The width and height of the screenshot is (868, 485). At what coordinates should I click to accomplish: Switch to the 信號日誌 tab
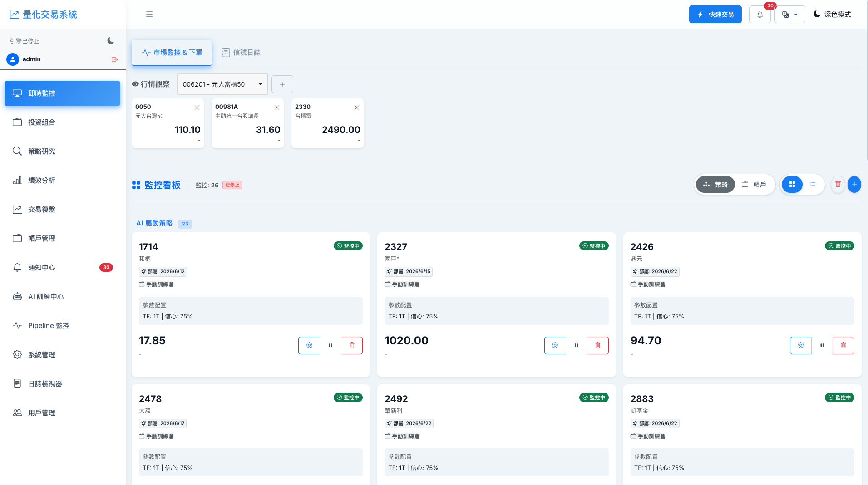[241, 53]
